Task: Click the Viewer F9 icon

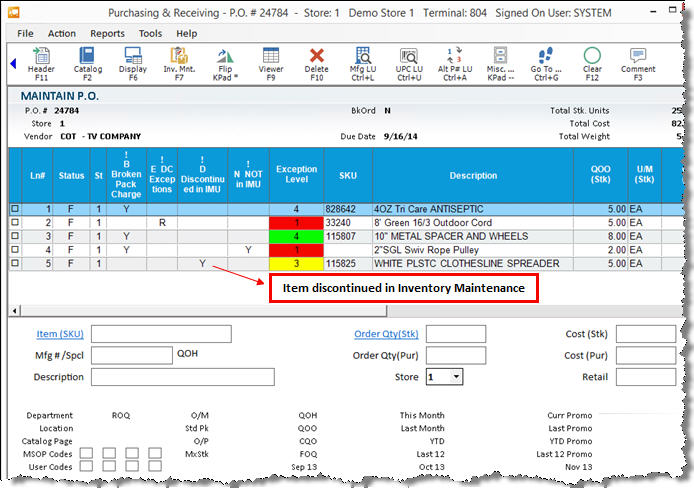Action: pyautogui.click(x=270, y=62)
